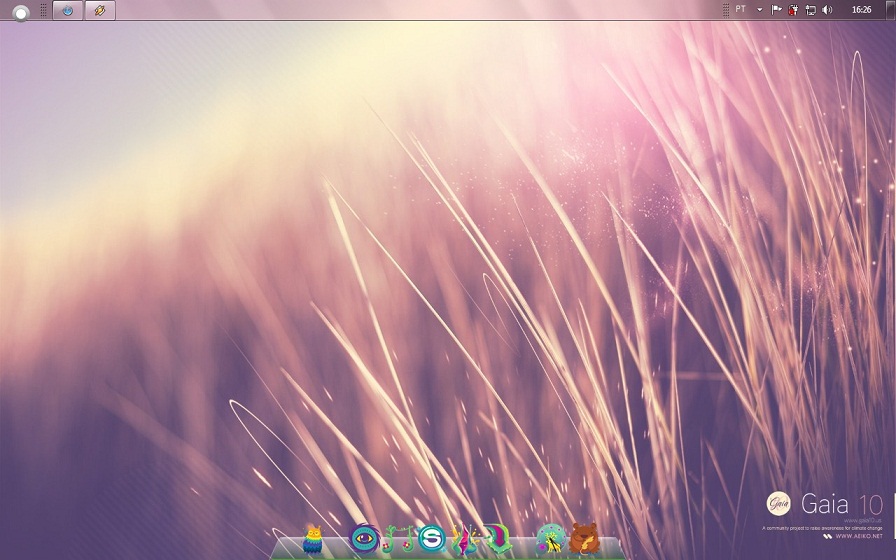Launch the brown bear dock icon
The image size is (896, 560).
[584, 540]
